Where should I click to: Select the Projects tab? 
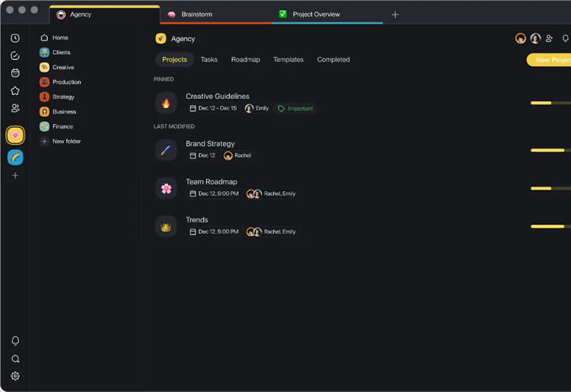pos(174,59)
